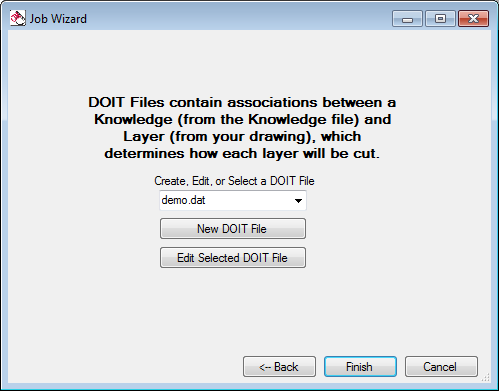Click empty title bar space beside Job Wizard title
The width and height of the screenshot is (499, 391).
tap(233, 18)
